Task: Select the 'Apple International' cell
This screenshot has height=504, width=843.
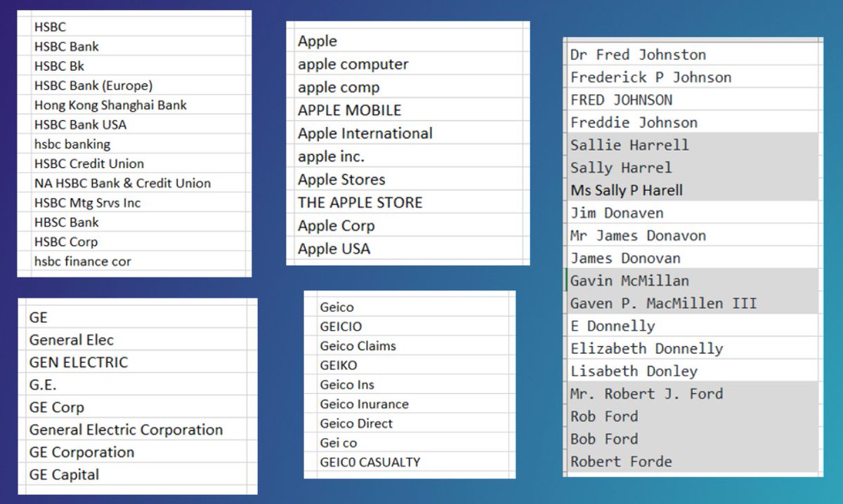Action: [408, 133]
